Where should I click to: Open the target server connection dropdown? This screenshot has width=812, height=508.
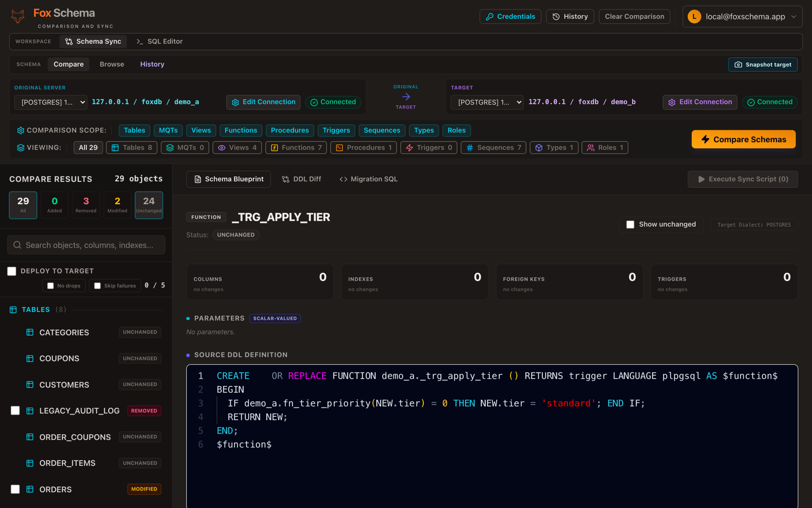(x=487, y=102)
